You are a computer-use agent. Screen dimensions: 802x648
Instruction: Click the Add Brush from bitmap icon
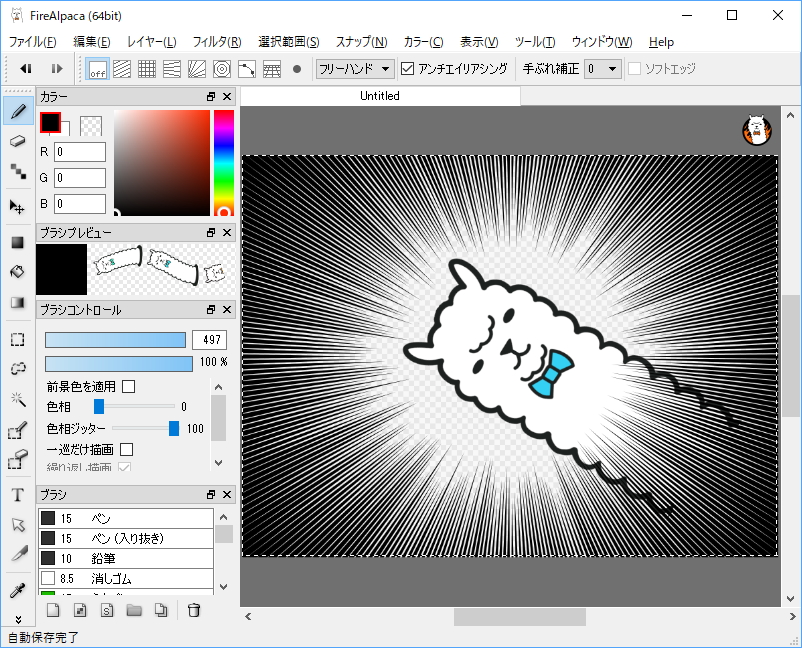[80, 610]
